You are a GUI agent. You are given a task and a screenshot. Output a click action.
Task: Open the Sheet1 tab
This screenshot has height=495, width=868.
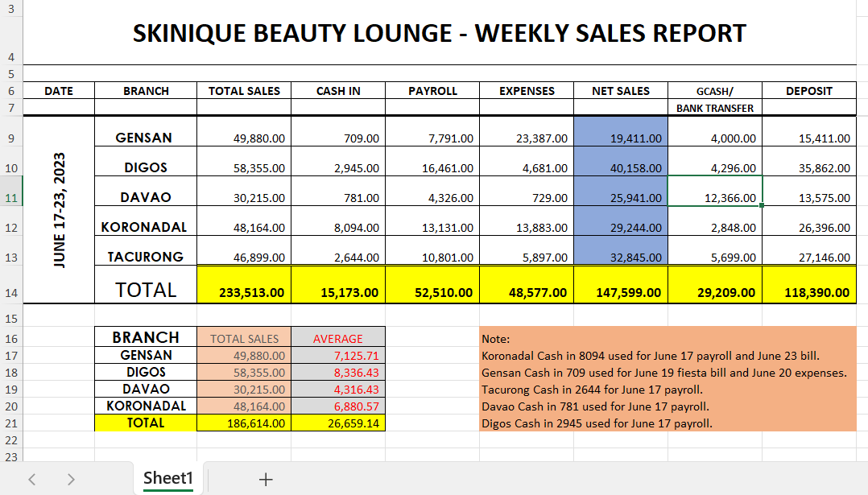tap(168, 478)
